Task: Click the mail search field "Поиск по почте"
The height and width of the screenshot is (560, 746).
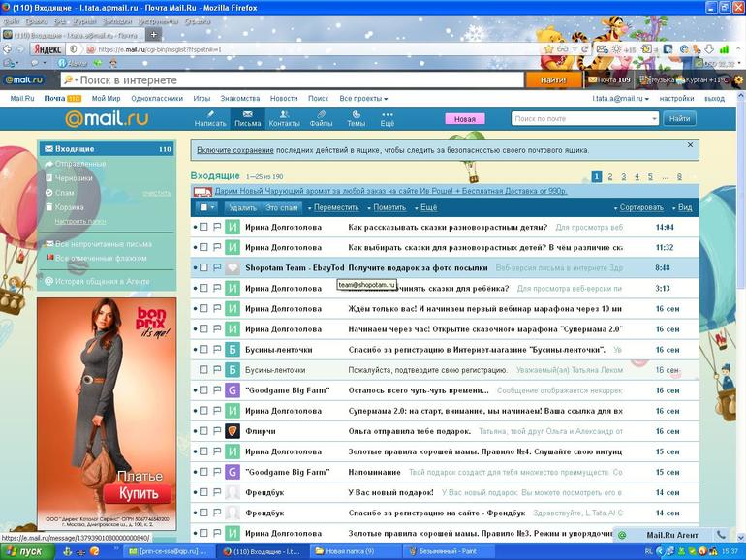Action: tap(584, 118)
